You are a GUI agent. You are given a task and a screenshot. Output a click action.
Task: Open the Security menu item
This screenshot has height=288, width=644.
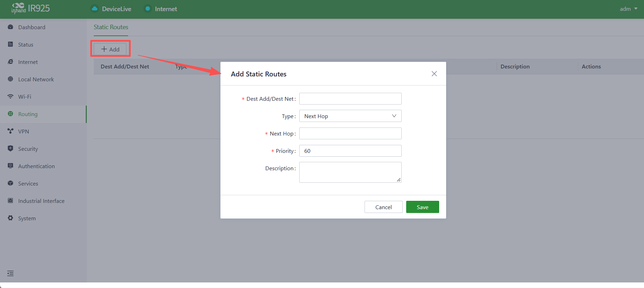tap(43, 149)
